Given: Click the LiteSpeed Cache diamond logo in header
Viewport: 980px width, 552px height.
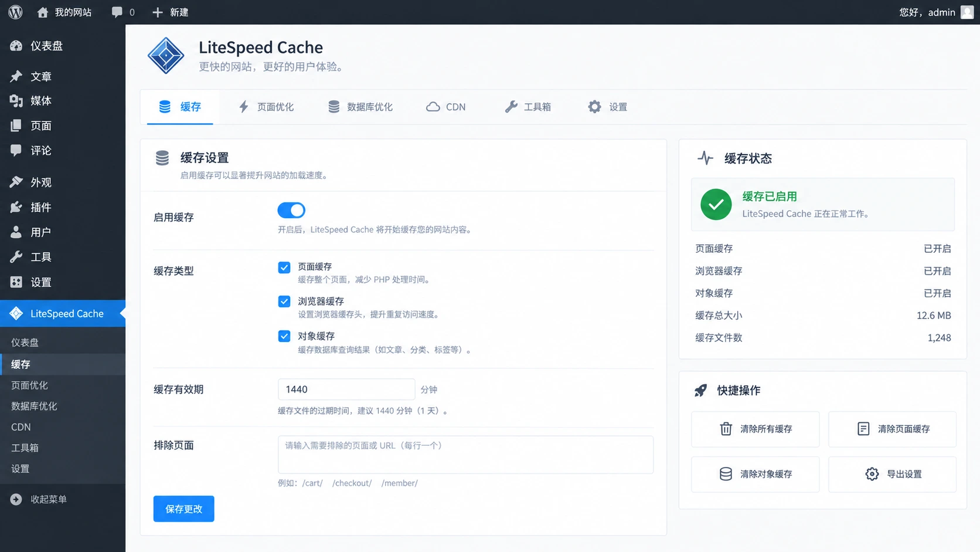Looking at the screenshot, I should (x=166, y=56).
